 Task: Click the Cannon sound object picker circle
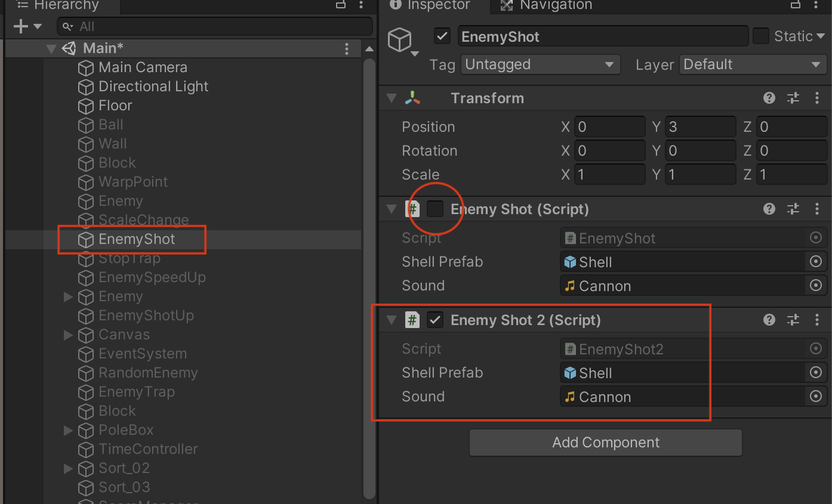click(x=816, y=285)
